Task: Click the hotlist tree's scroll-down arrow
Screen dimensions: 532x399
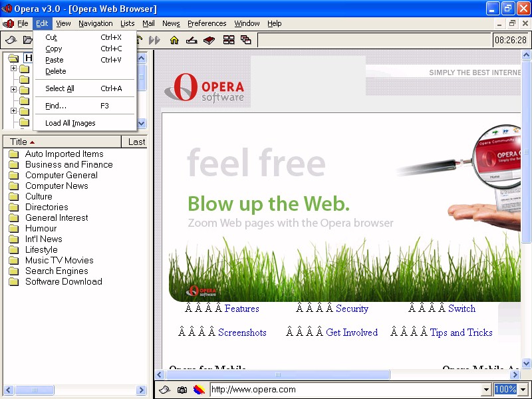Action: [x=142, y=124]
